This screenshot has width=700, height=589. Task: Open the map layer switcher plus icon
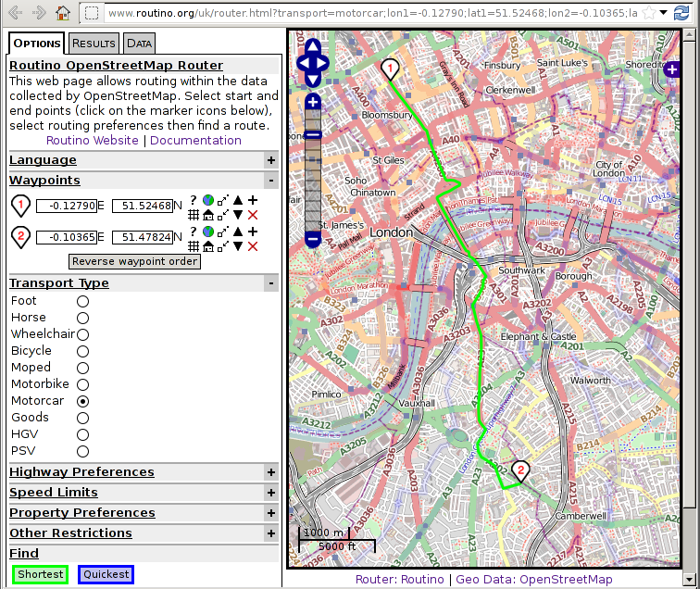[x=672, y=69]
